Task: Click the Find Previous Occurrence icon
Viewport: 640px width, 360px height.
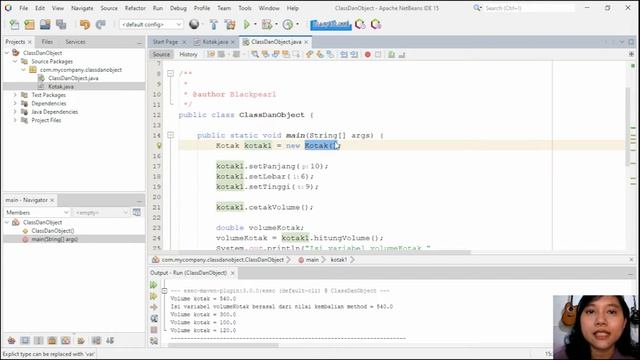Action: click(x=265, y=54)
